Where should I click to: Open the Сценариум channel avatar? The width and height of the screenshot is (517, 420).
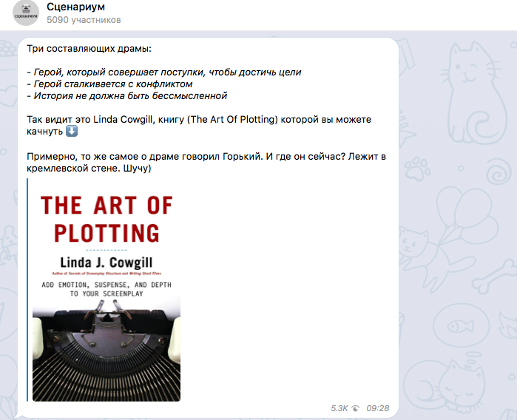pos(26,13)
